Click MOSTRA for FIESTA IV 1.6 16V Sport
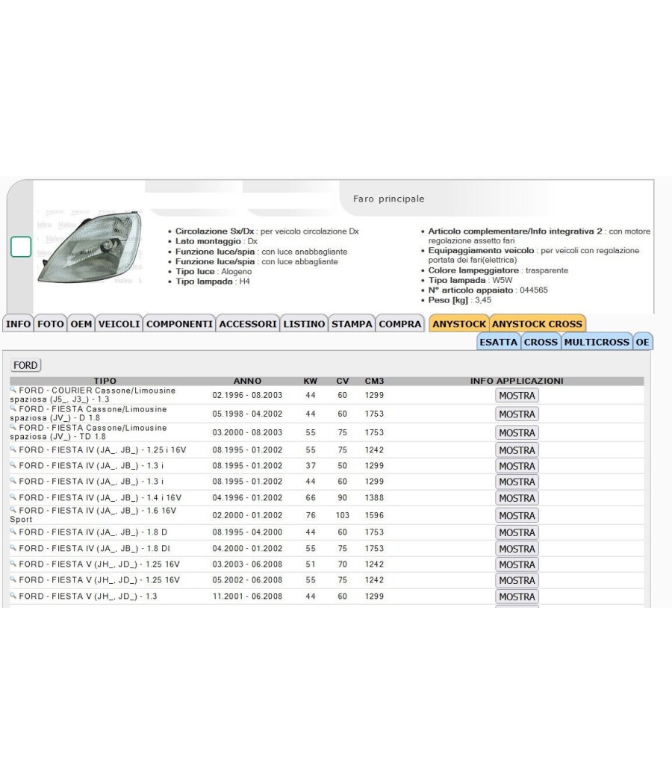Screen dimensions: 672x784 click(517, 515)
